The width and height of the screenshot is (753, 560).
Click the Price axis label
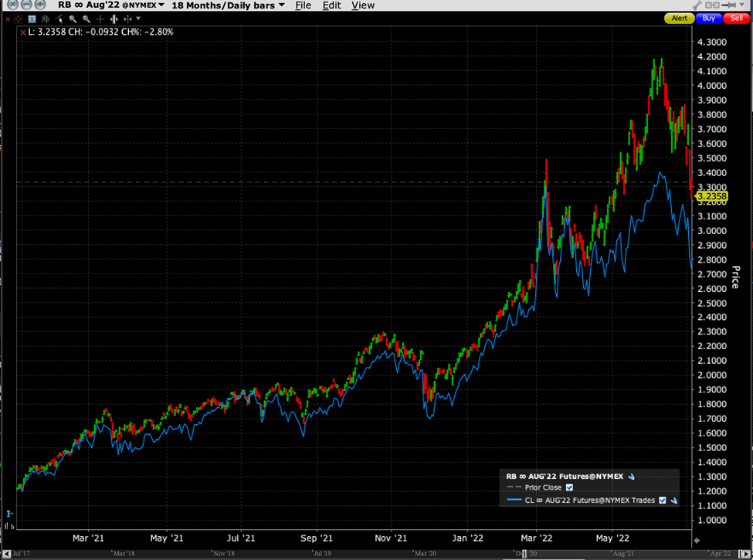(735, 277)
